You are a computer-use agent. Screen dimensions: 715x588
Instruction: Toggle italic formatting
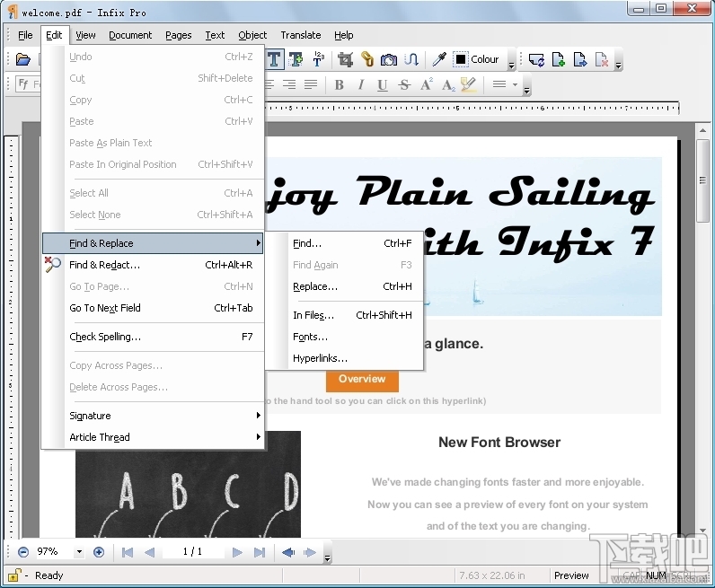pos(361,84)
